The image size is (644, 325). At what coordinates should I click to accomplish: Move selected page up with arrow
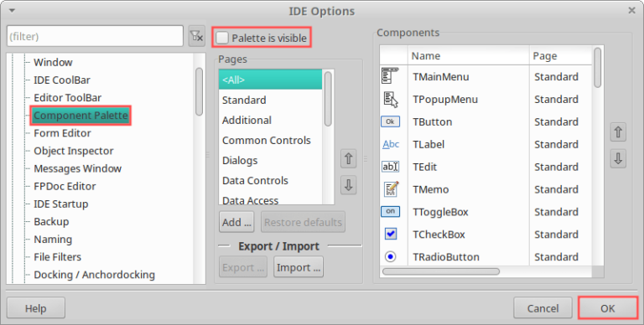pyautogui.click(x=348, y=159)
